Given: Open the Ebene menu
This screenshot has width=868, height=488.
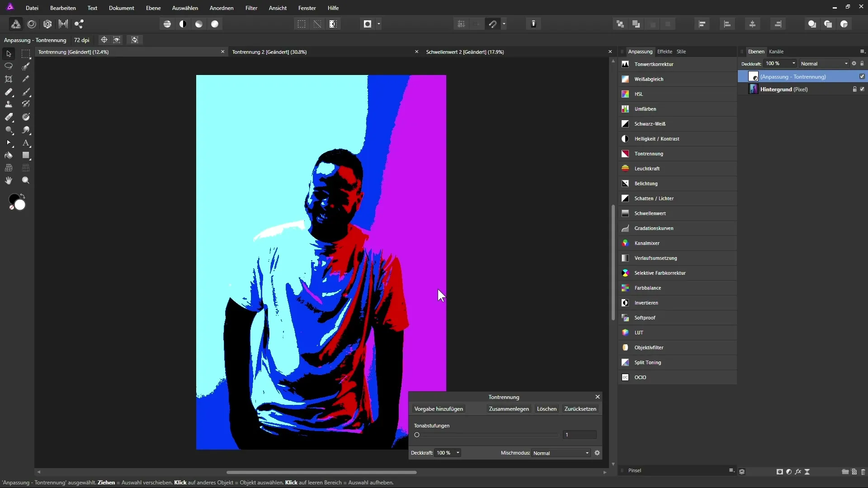Looking at the screenshot, I should click(x=153, y=8).
